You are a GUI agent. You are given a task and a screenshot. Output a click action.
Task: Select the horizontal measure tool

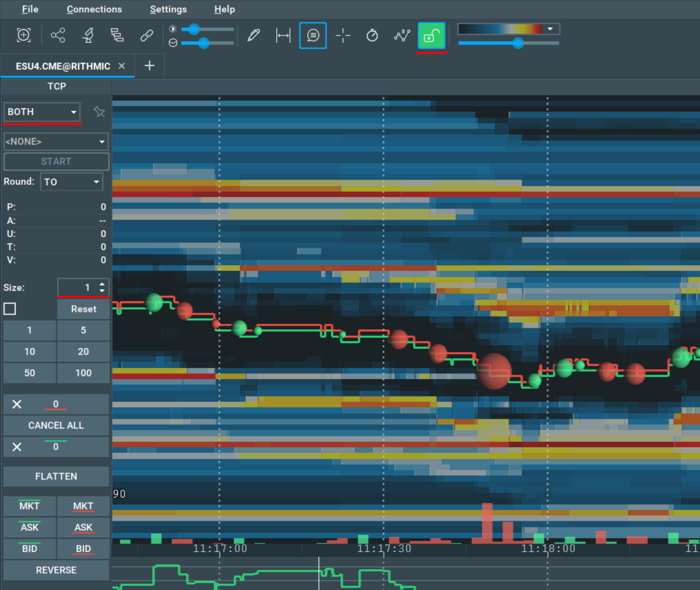(283, 35)
